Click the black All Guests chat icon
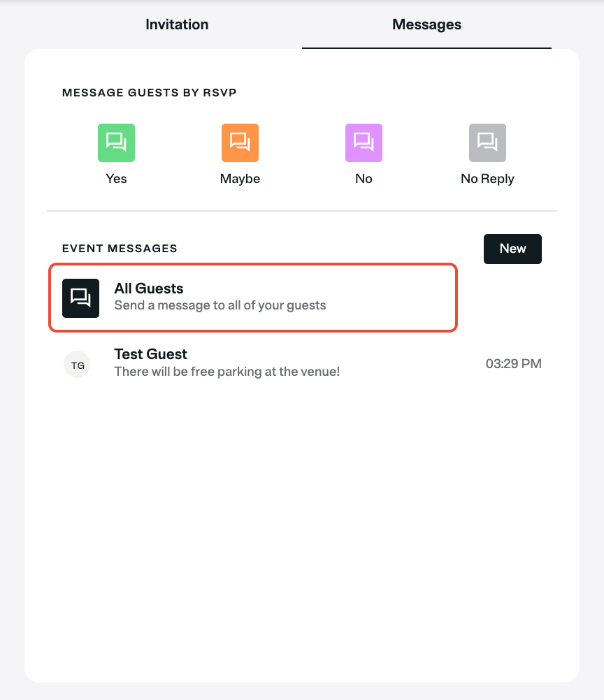Image resolution: width=604 pixels, height=700 pixels. point(80,298)
